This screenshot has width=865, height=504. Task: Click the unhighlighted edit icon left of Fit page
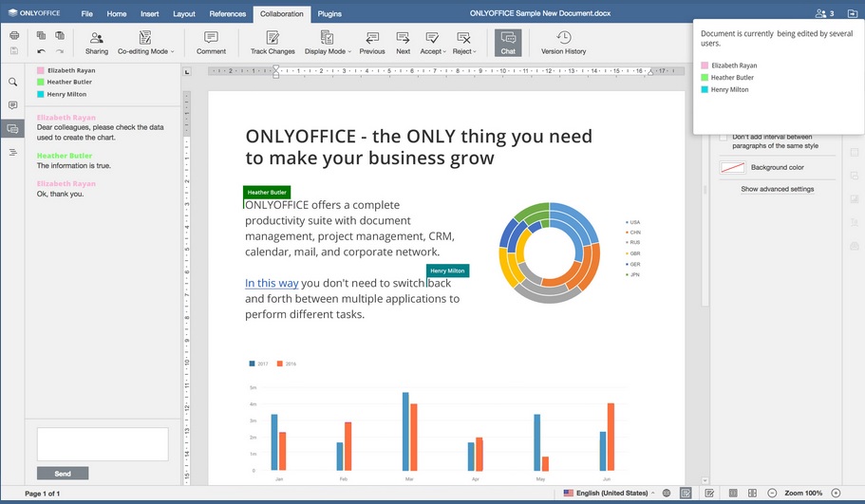coord(709,493)
